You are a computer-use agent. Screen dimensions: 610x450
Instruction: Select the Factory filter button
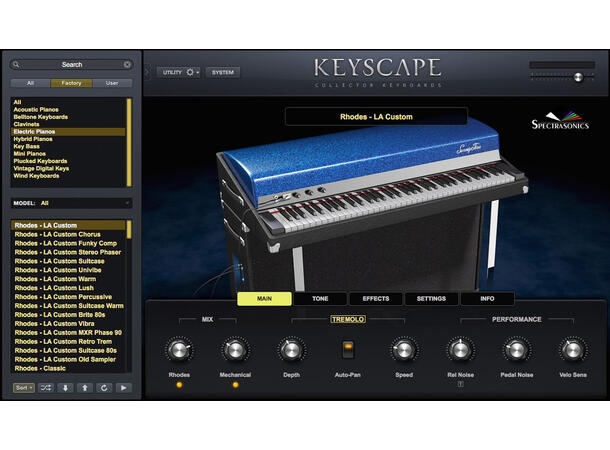tap(71, 83)
